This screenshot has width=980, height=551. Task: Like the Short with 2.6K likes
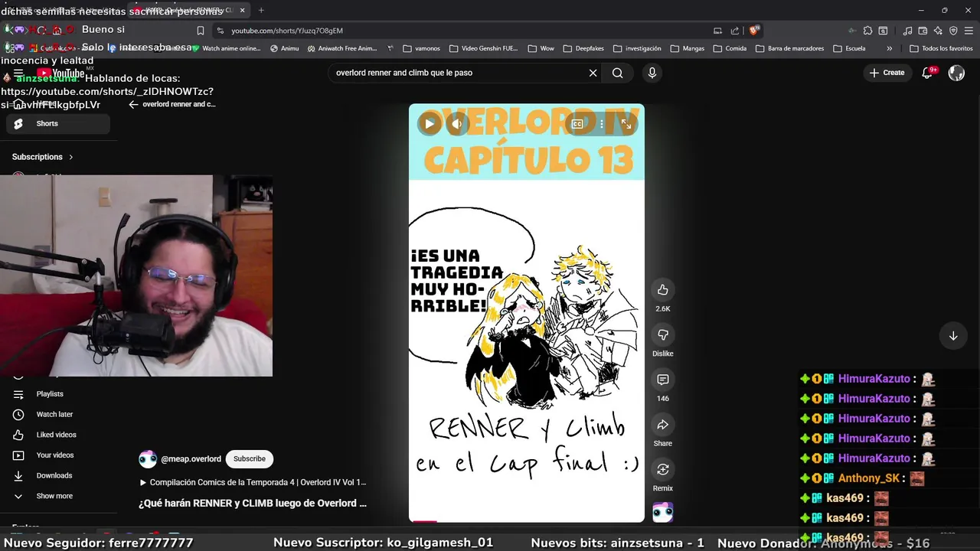(x=663, y=290)
